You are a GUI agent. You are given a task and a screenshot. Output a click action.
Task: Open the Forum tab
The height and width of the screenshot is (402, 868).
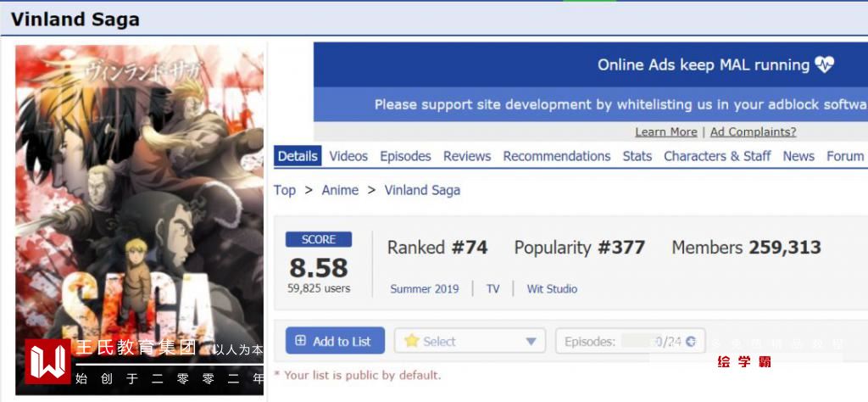click(x=845, y=157)
